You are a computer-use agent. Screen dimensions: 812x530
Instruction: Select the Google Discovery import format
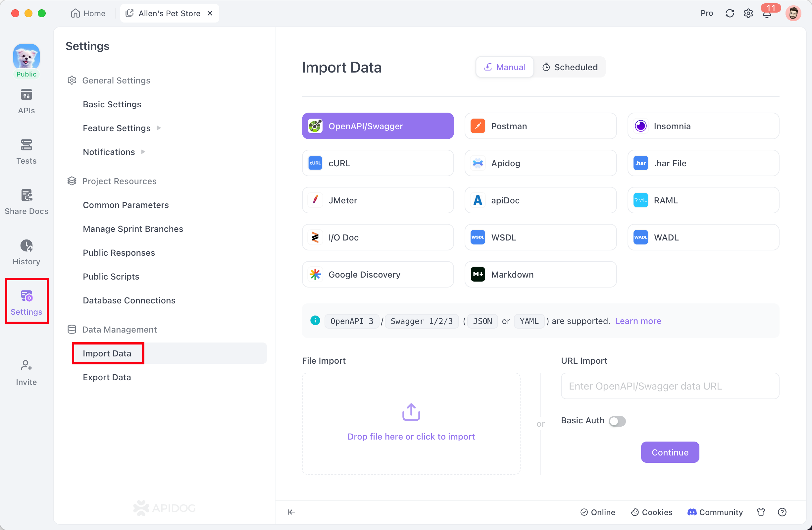coord(378,274)
